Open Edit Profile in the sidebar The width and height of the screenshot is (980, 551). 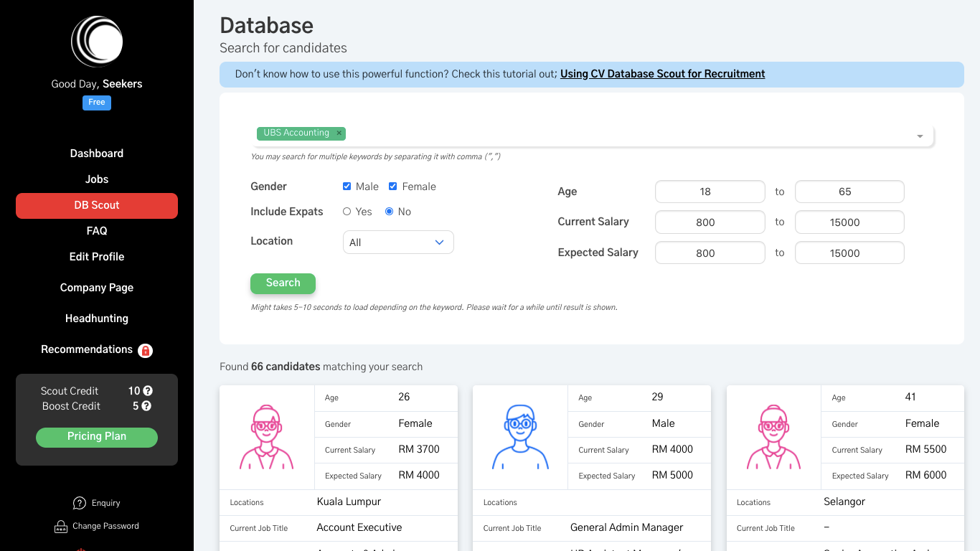click(x=97, y=257)
